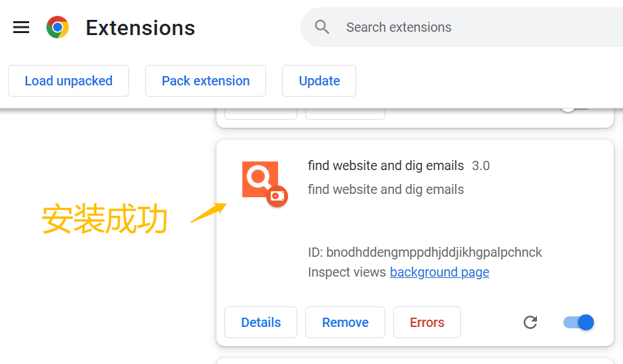Open the Pack extension dialog
The image size is (623, 364).
[205, 81]
